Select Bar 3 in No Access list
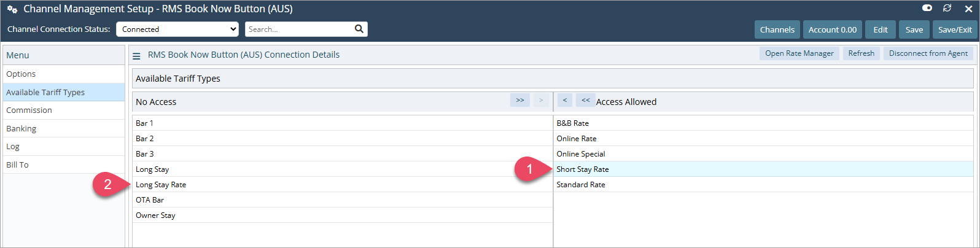Screen dimensions: 980x248 point(343,153)
